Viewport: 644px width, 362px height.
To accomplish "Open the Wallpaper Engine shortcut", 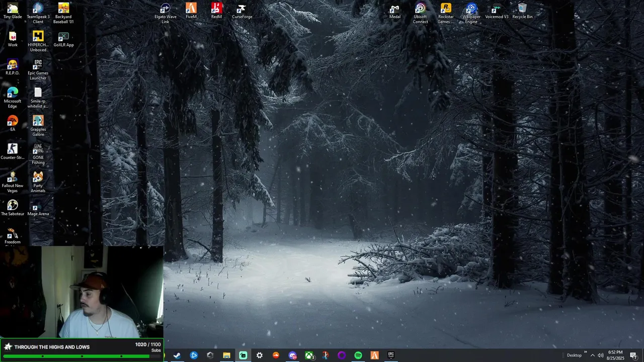I will click(x=471, y=13).
